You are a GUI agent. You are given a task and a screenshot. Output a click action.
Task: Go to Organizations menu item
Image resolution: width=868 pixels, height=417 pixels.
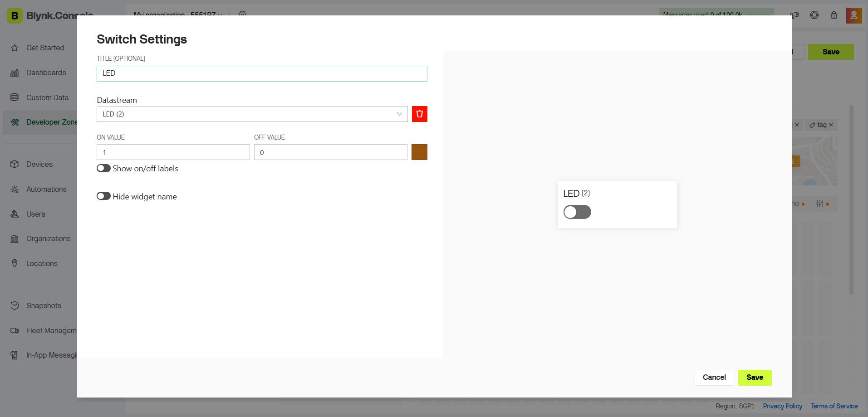[x=49, y=238]
